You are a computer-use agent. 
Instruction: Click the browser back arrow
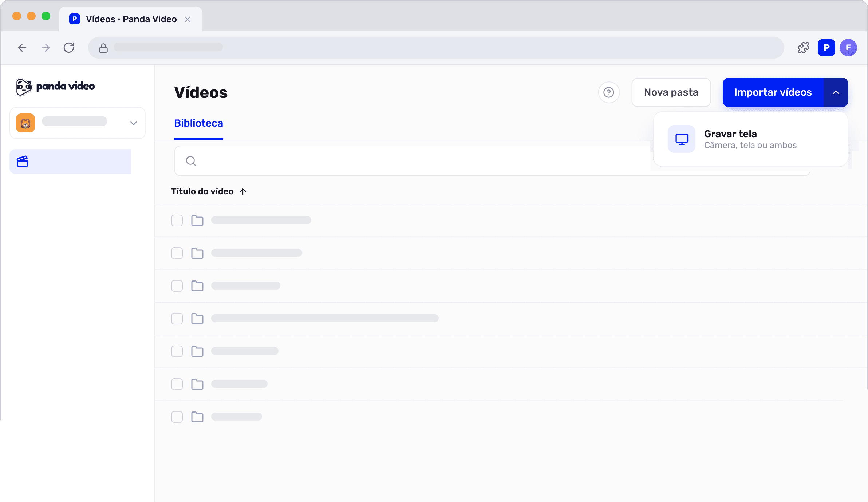click(x=22, y=48)
